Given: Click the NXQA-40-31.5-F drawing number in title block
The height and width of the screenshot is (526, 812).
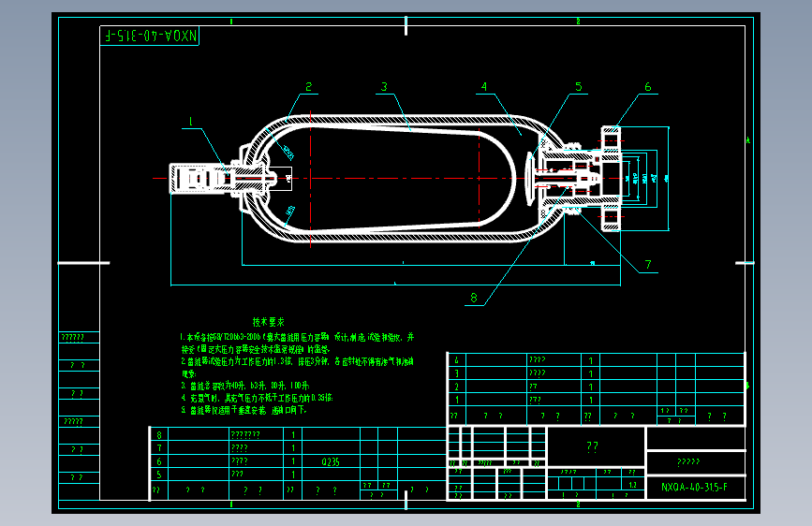Looking at the screenshot, I should coord(694,488).
